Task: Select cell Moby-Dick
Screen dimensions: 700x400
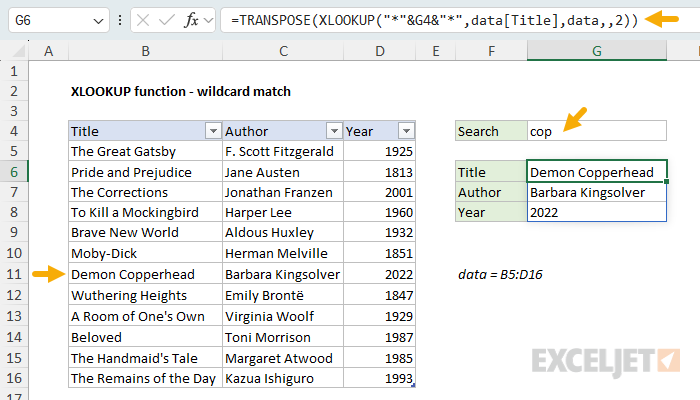Action: (x=146, y=253)
